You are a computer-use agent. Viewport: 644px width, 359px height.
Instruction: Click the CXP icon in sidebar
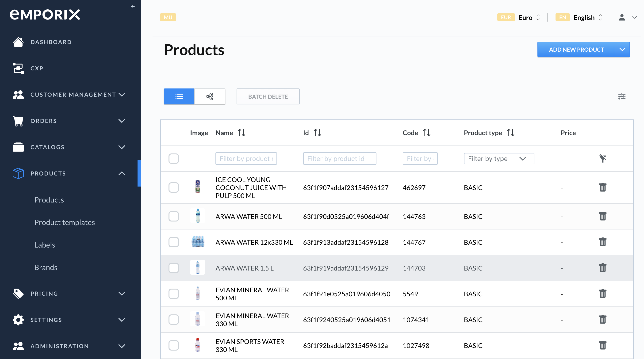18,68
